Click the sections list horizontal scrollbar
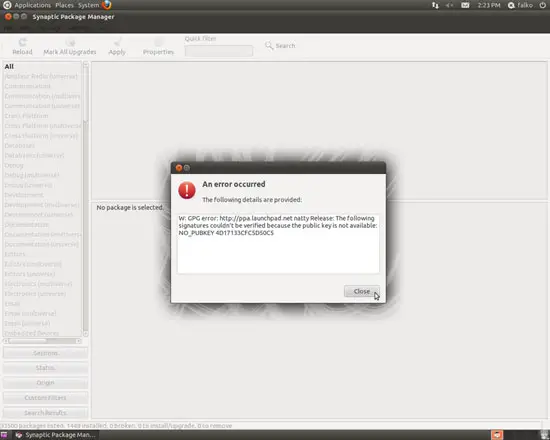 42,341
